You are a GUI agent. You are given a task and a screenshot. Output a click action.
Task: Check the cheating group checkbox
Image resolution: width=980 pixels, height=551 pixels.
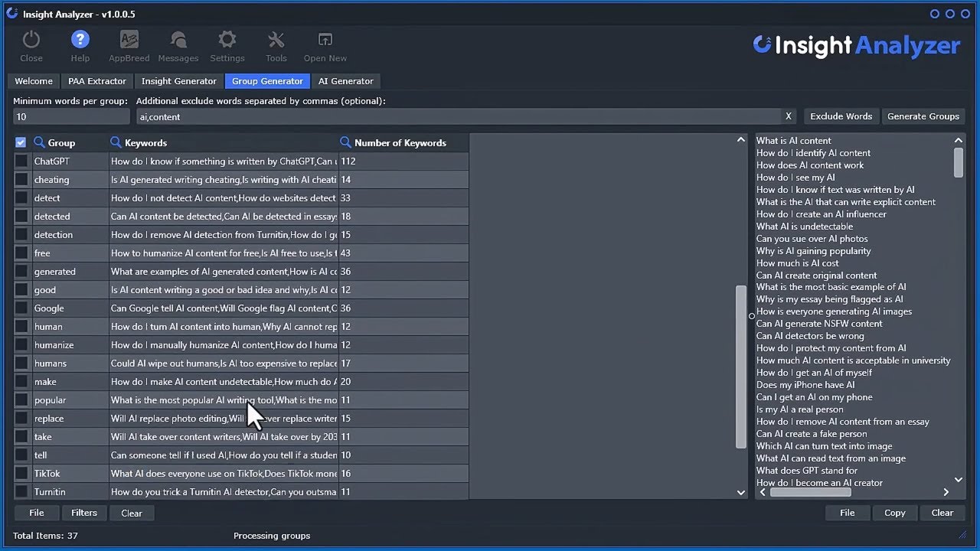coord(21,180)
